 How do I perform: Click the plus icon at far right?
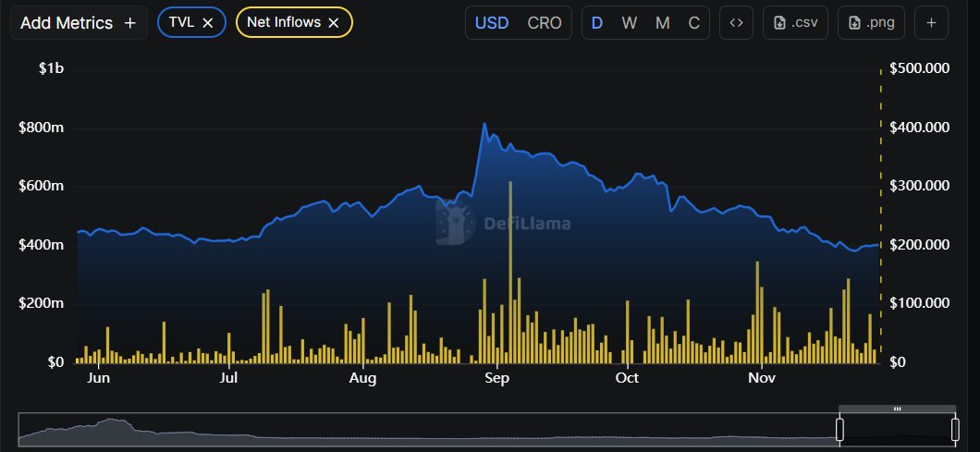[931, 23]
